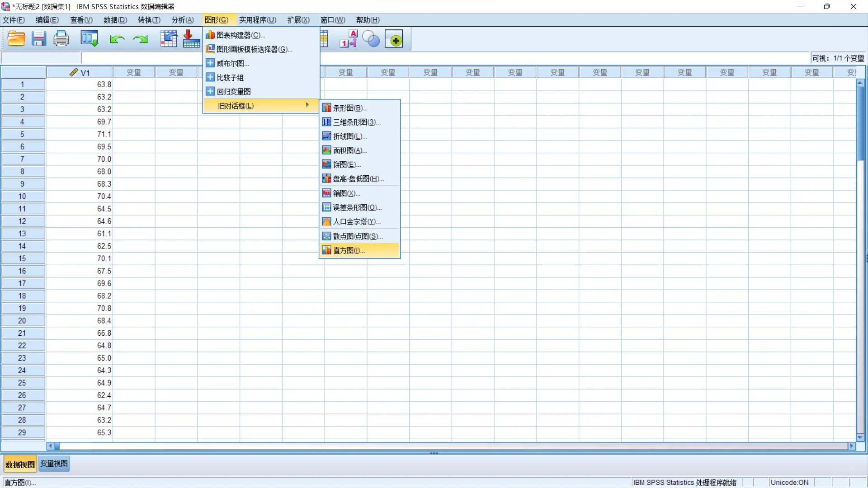Click the Value labels toolbar icon

coord(349,39)
